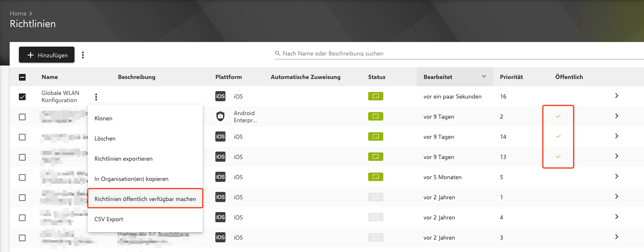The height and width of the screenshot is (252, 644).
Task: Click the Android Enterprise shield icon
Action: point(220,117)
